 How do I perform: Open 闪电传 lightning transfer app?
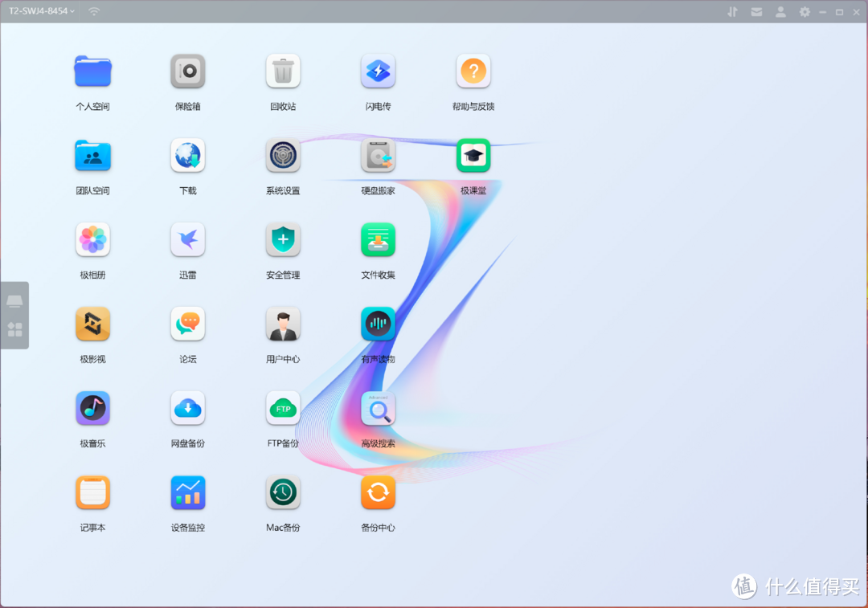click(x=378, y=71)
